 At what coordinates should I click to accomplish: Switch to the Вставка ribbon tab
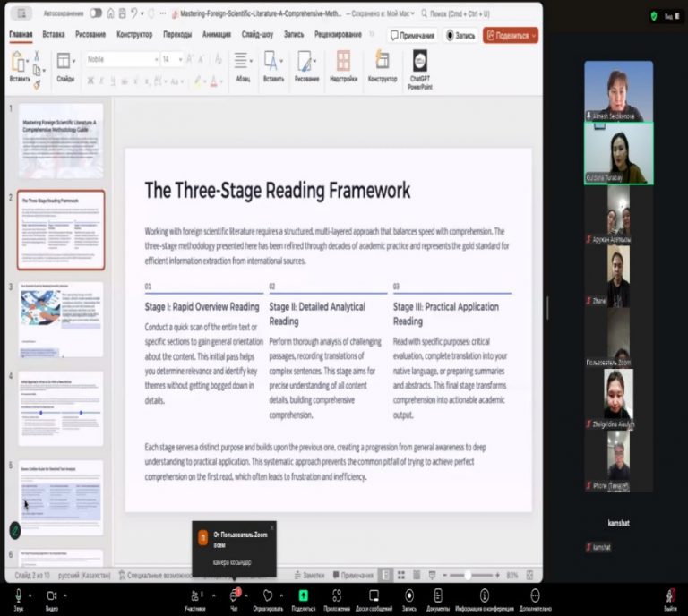pos(54,35)
